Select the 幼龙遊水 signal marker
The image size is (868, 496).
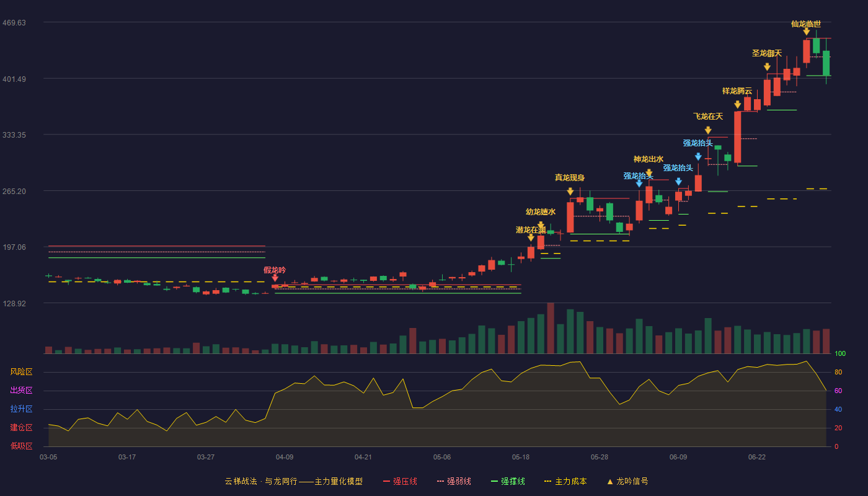tap(541, 226)
